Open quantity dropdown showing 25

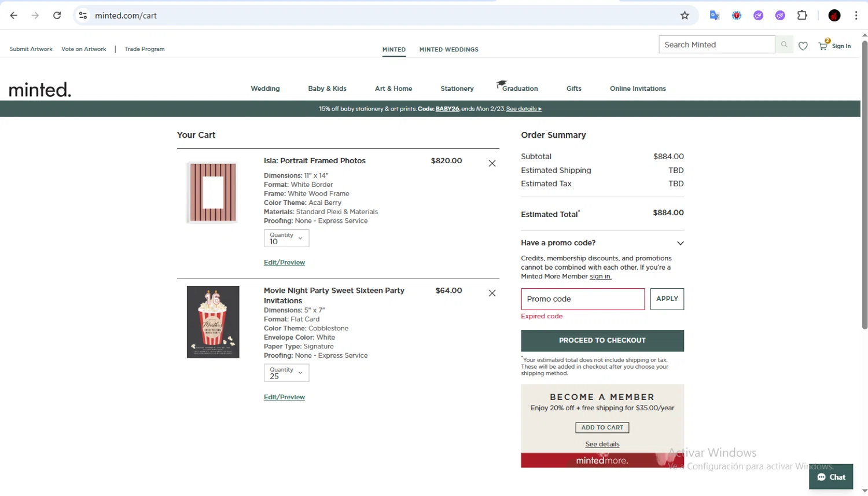click(x=286, y=373)
